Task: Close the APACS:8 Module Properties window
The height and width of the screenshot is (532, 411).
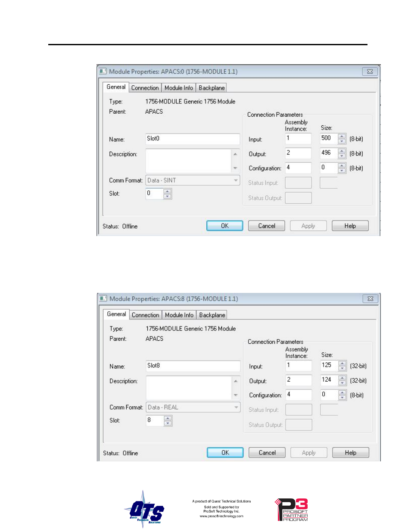Action: click(x=370, y=299)
